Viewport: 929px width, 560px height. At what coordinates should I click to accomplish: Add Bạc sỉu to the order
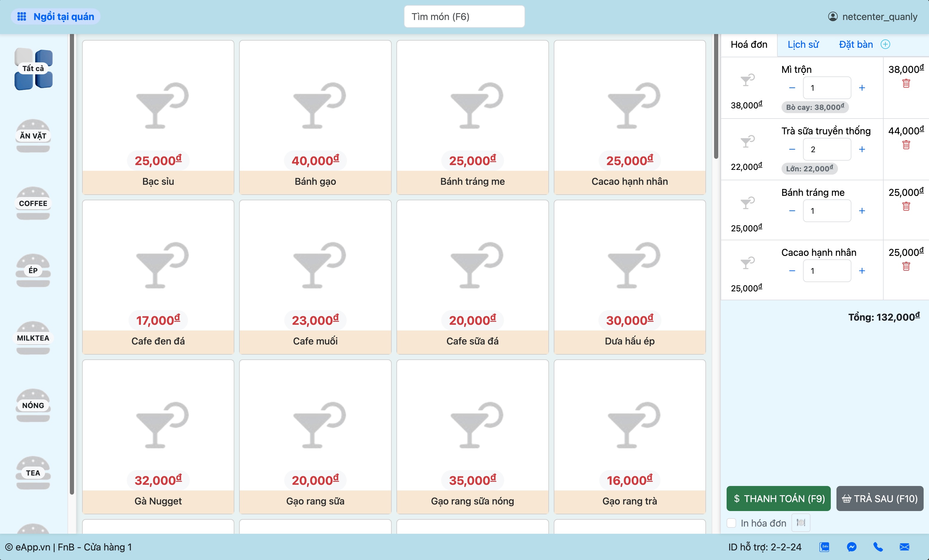coord(158,117)
